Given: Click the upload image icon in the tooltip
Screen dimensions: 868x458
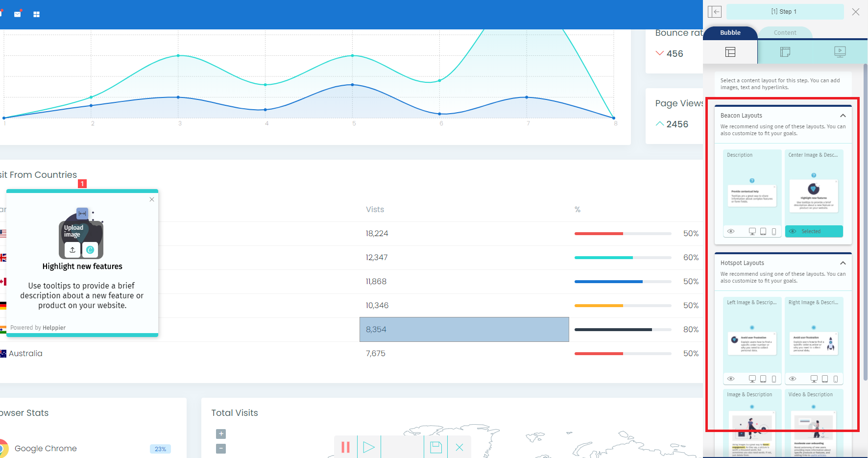Looking at the screenshot, I should click(72, 250).
